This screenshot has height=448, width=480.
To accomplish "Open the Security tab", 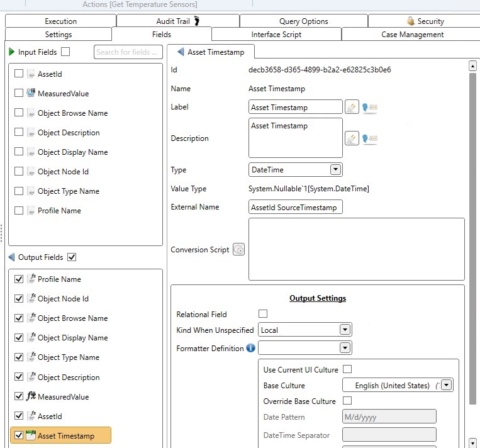I will pyautogui.click(x=425, y=21).
